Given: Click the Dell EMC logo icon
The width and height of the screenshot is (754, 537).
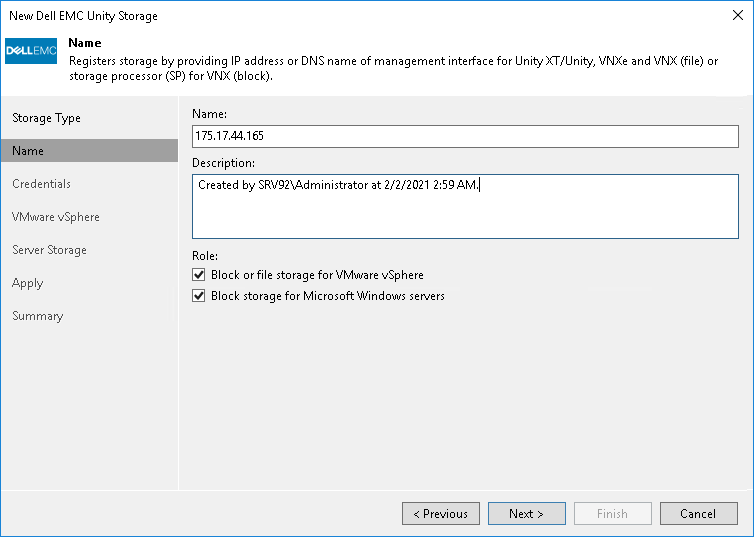Looking at the screenshot, I should [31, 52].
